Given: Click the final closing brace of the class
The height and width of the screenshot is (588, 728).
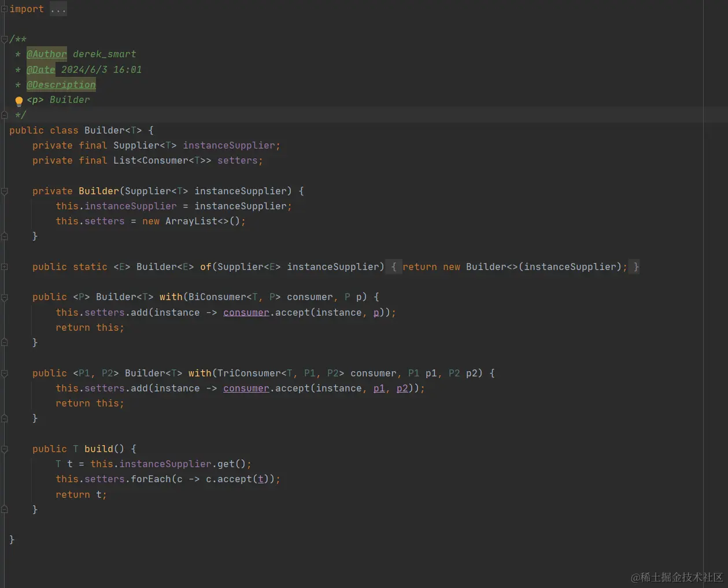Looking at the screenshot, I should coord(12,539).
